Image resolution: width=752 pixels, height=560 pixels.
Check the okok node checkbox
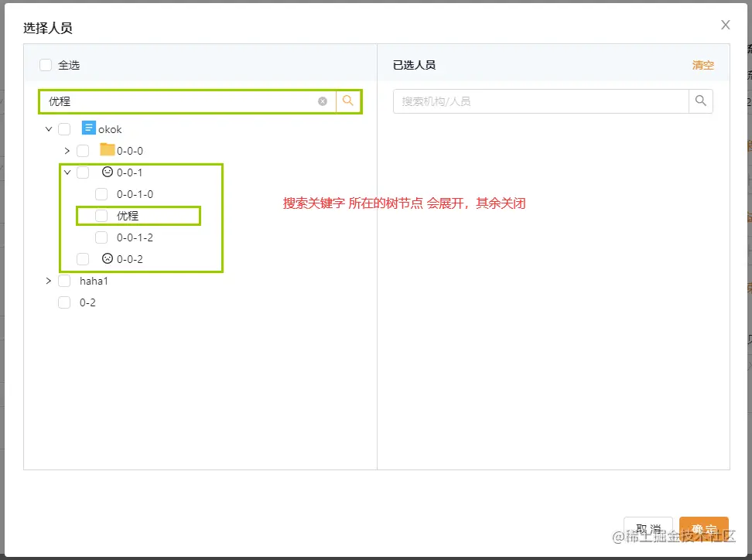click(64, 129)
